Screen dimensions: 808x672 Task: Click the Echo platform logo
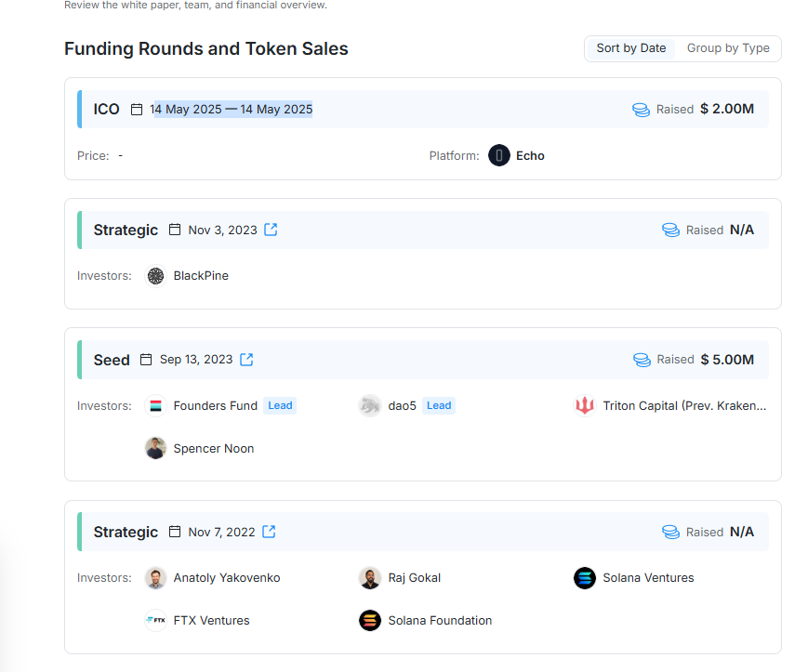[x=498, y=155]
